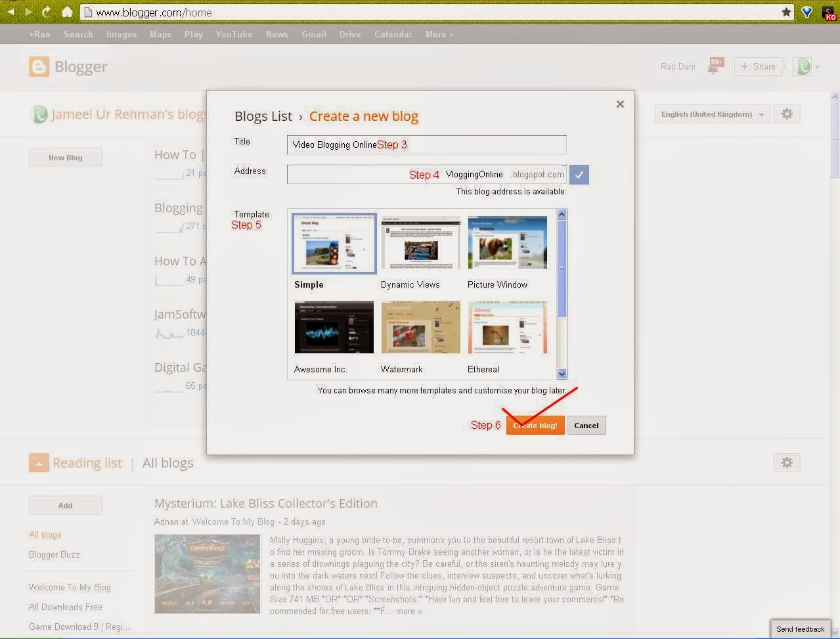Collapse the Reading list with the orange arrow icon

pos(39,463)
